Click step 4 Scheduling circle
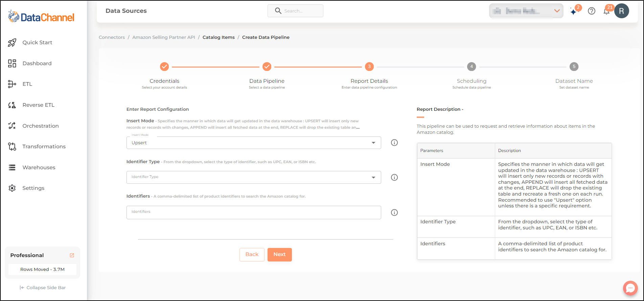644x301 pixels. point(471,67)
